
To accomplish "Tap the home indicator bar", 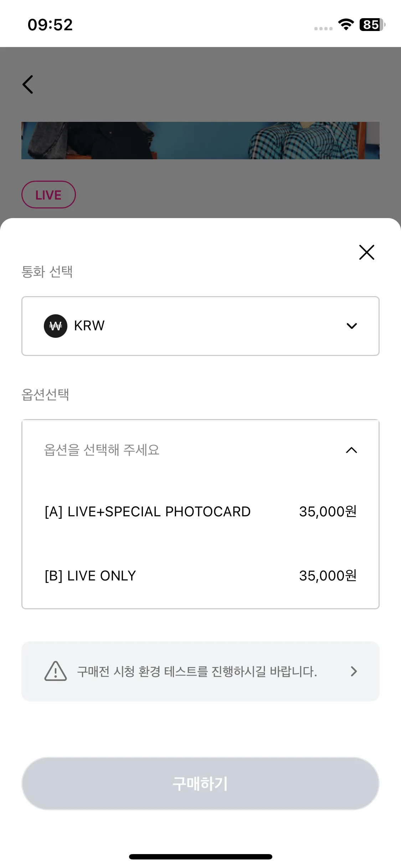I will 200,857.
